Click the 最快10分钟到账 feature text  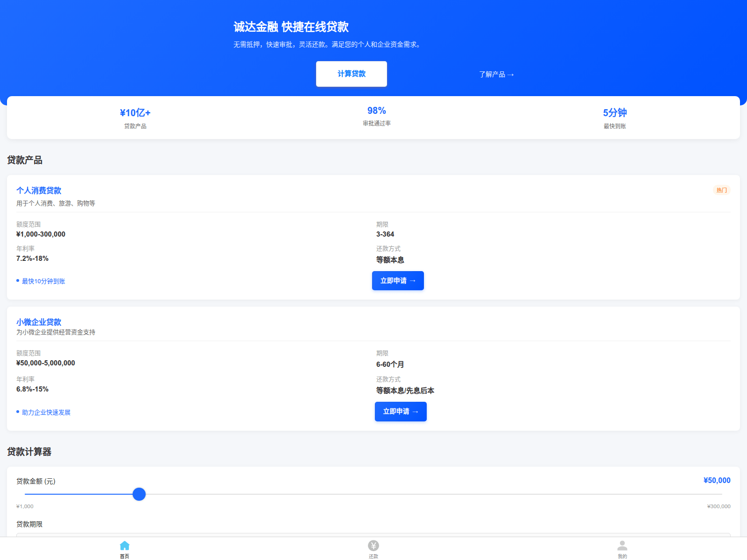pyautogui.click(x=43, y=281)
